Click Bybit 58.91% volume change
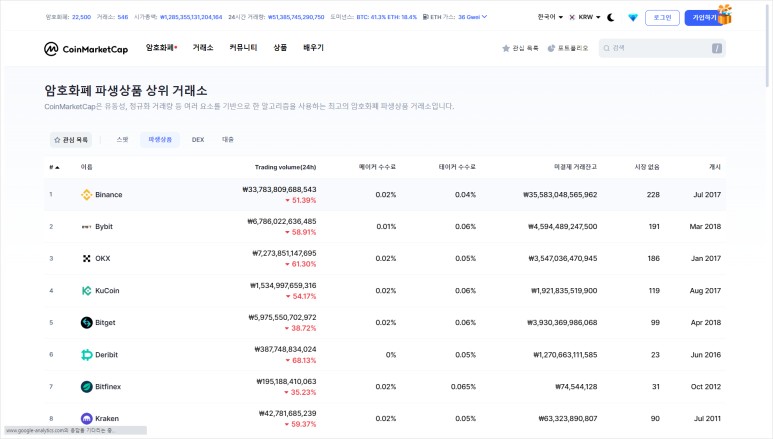Image resolution: width=773 pixels, height=439 pixels. tap(301, 232)
